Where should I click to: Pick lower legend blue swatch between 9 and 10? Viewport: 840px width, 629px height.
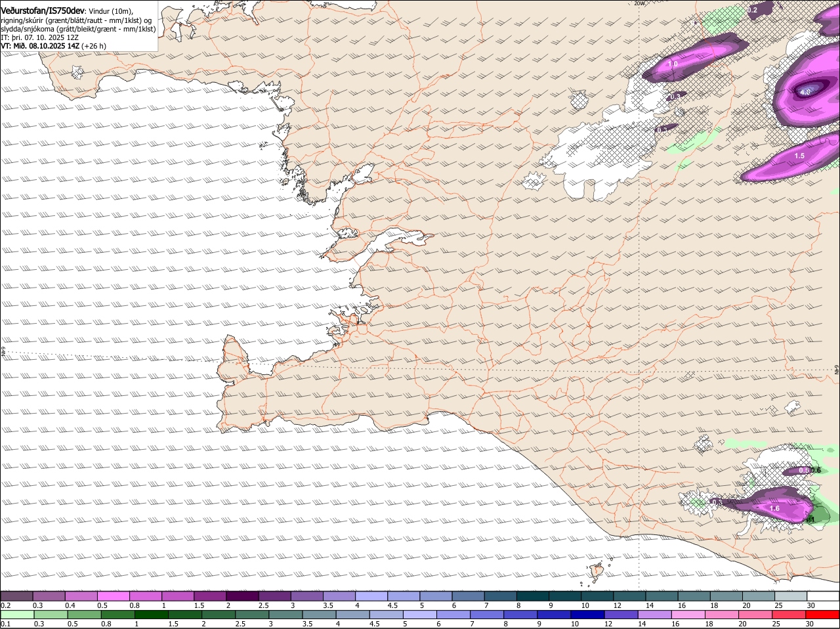554,615
